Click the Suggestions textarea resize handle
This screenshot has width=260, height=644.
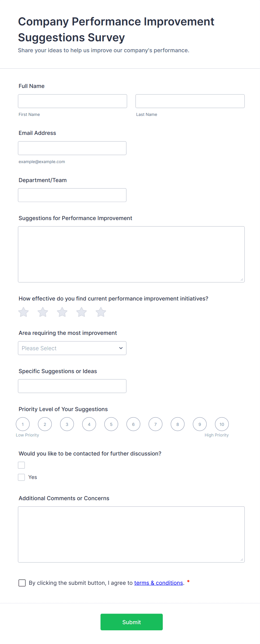(x=242, y=280)
